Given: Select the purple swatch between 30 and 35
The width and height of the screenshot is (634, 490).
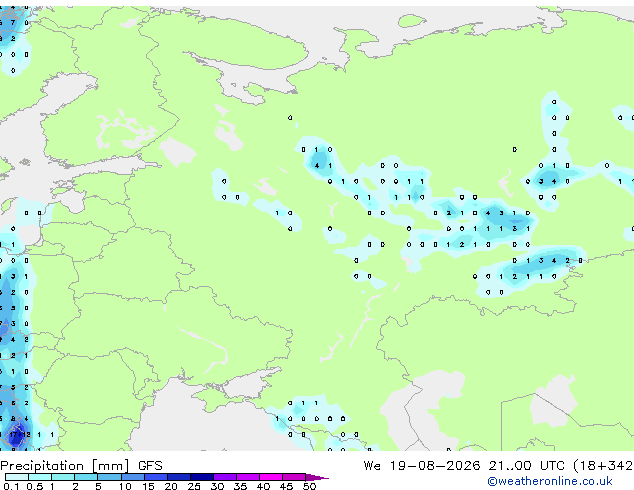Looking at the screenshot, I should point(225,477).
